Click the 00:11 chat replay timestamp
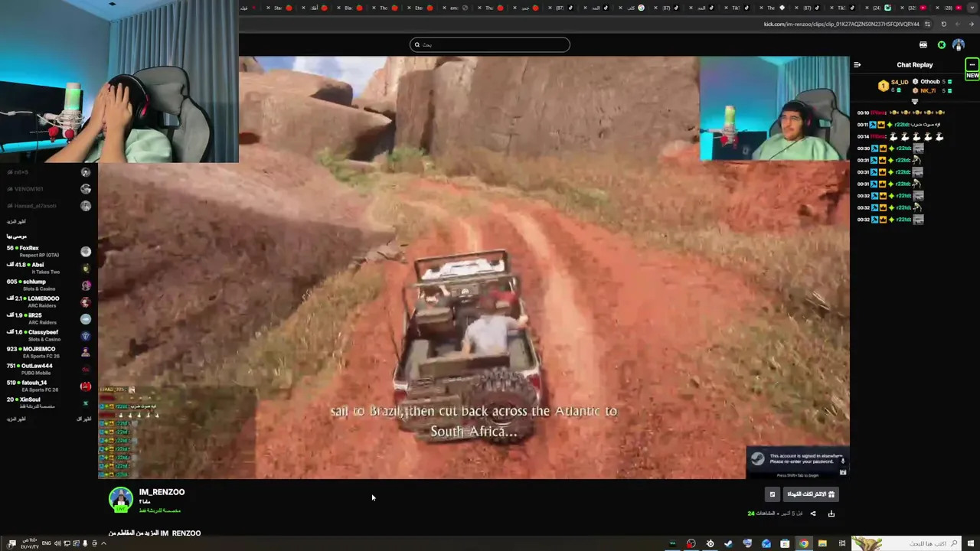Screen dimensions: 980x551 tap(863, 124)
